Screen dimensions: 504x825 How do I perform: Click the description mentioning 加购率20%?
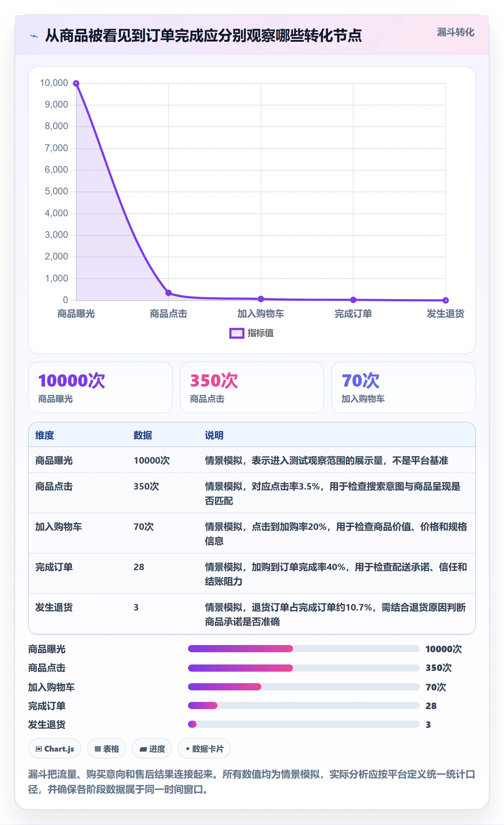pos(336,534)
